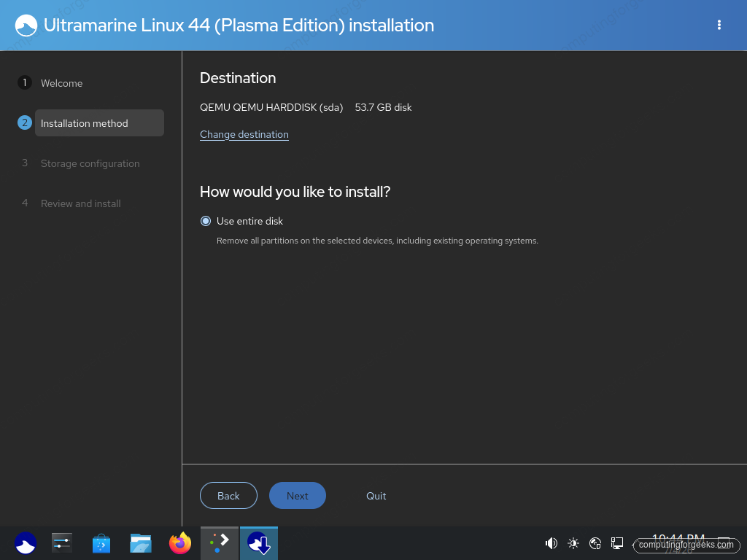Image resolution: width=747 pixels, height=560 pixels.
Task: Jump to Storage configuration step
Action: coord(90,163)
